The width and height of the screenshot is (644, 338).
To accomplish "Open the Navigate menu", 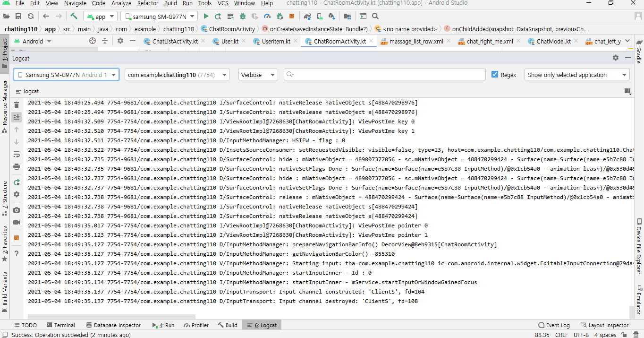I will pos(75,3).
